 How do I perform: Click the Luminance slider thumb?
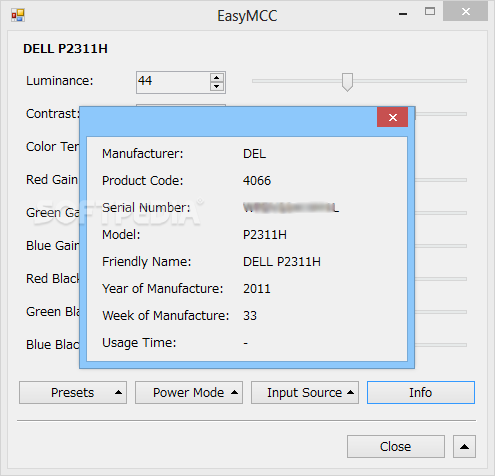[347, 82]
